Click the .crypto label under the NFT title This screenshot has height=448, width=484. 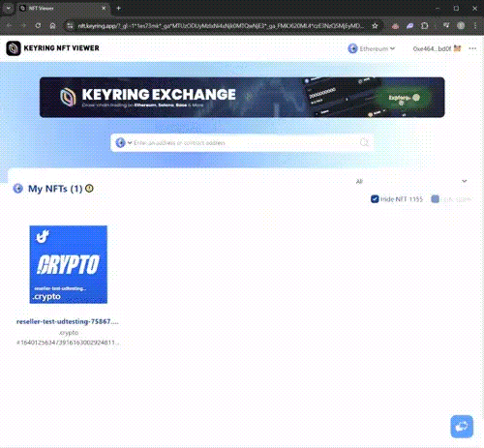coord(69,333)
